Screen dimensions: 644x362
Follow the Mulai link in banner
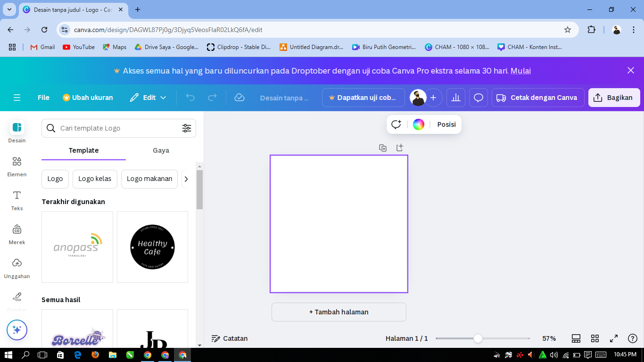tap(521, 71)
